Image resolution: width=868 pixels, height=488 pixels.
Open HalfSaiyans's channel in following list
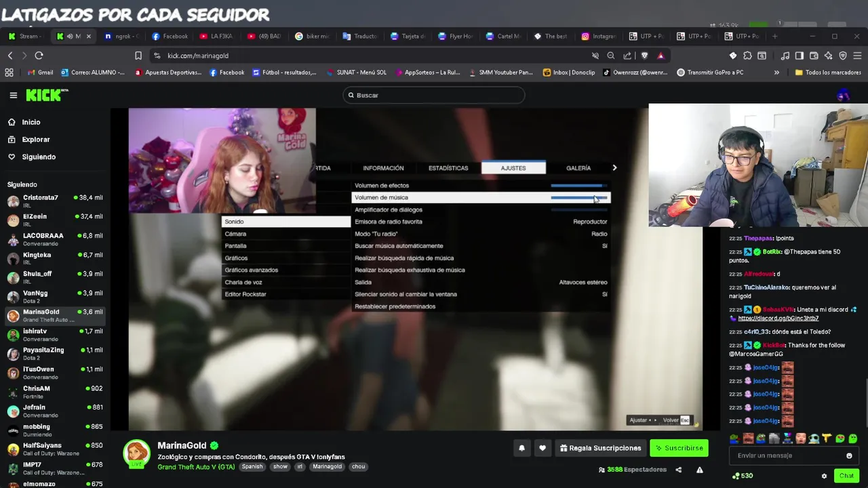point(54,449)
